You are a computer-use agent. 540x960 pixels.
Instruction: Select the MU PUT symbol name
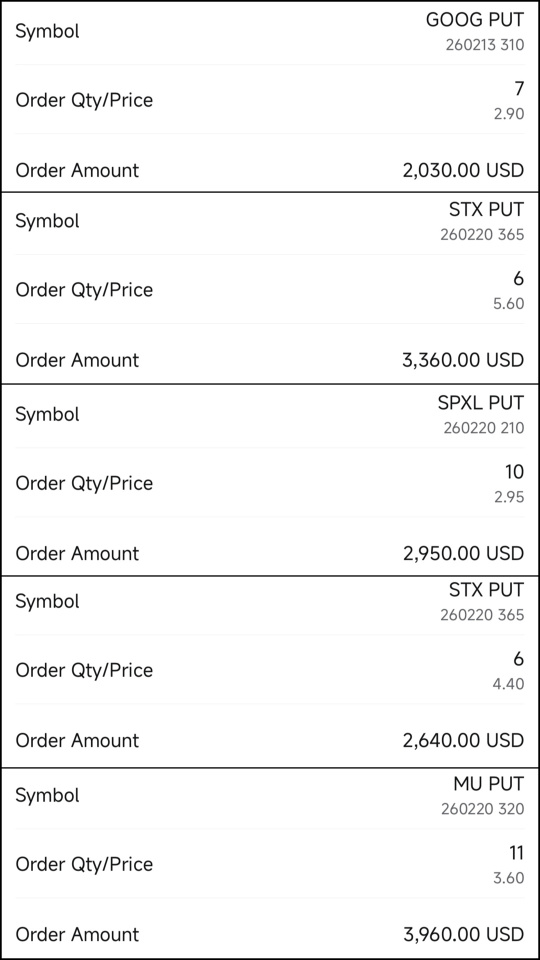(x=489, y=784)
